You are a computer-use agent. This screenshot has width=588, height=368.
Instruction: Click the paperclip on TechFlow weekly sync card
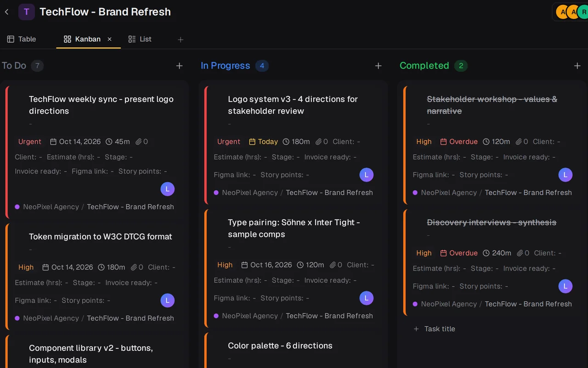pos(138,142)
